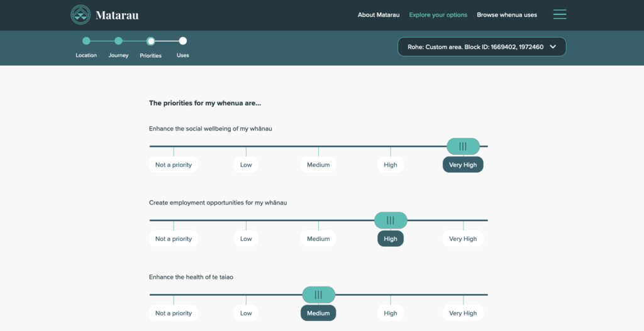Click the te taiao health slider handle
The width and height of the screenshot is (644, 331).
(x=318, y=295)
